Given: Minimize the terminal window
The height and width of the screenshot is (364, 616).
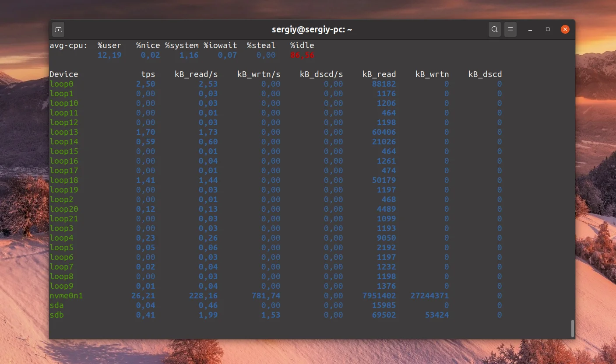Looking at the screenshot, I should pos(531,30).
